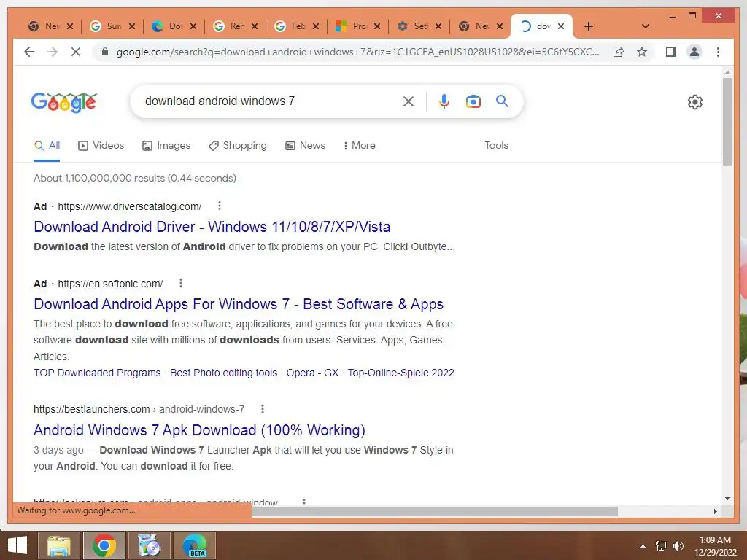
Task: Close the Settings tab
Action: click(x=438, y=26)
